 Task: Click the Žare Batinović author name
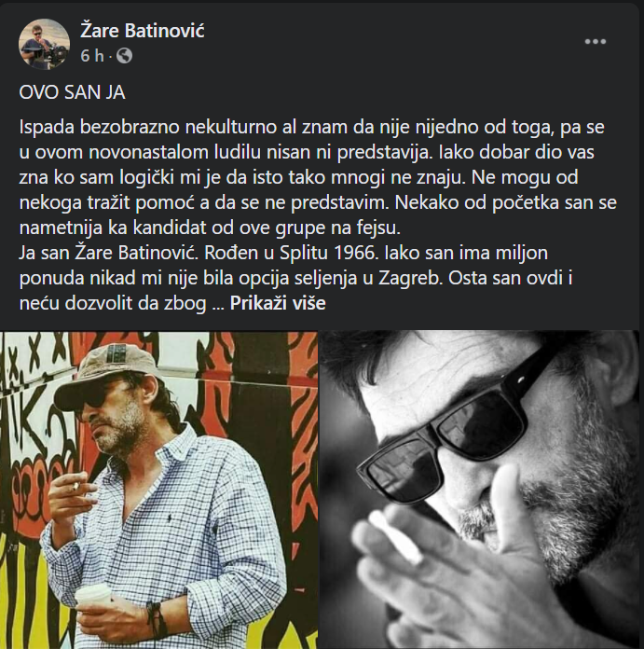pos(143,31)
